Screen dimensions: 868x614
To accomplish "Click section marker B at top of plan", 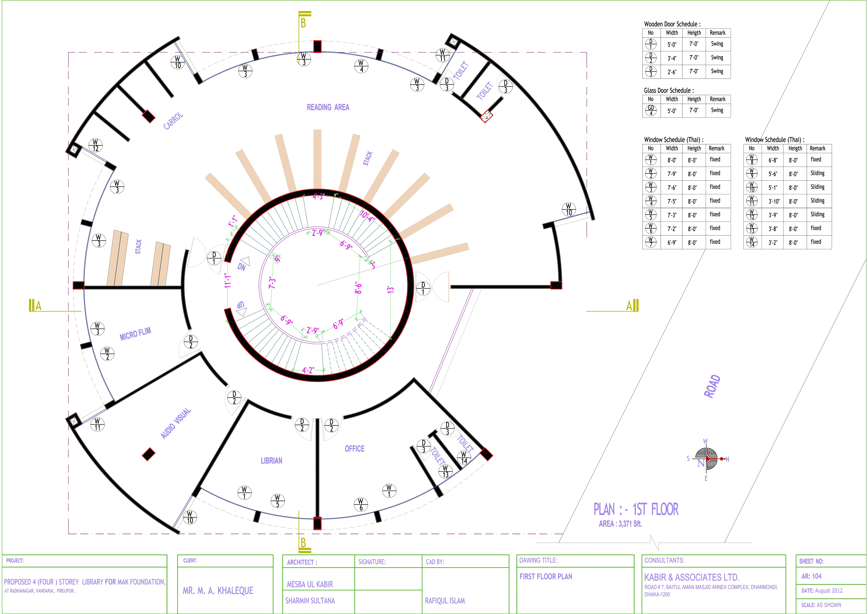I will click(x=303, y=23).
